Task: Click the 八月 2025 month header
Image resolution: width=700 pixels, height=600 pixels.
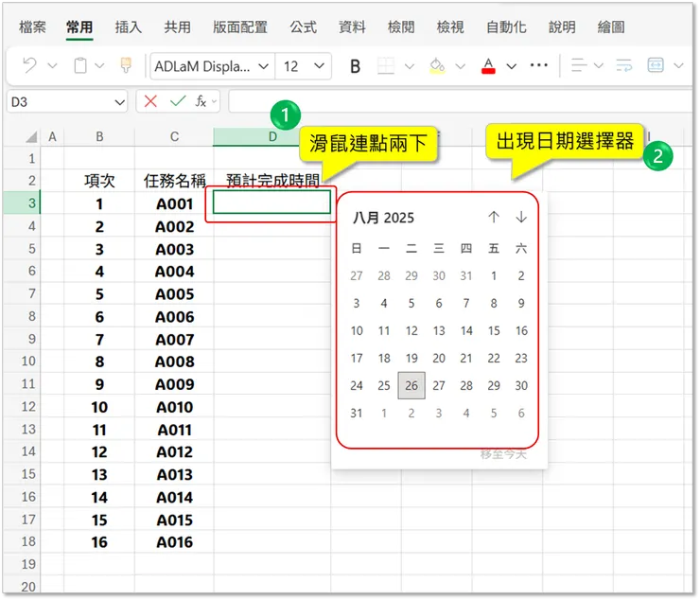Action: 383,218
